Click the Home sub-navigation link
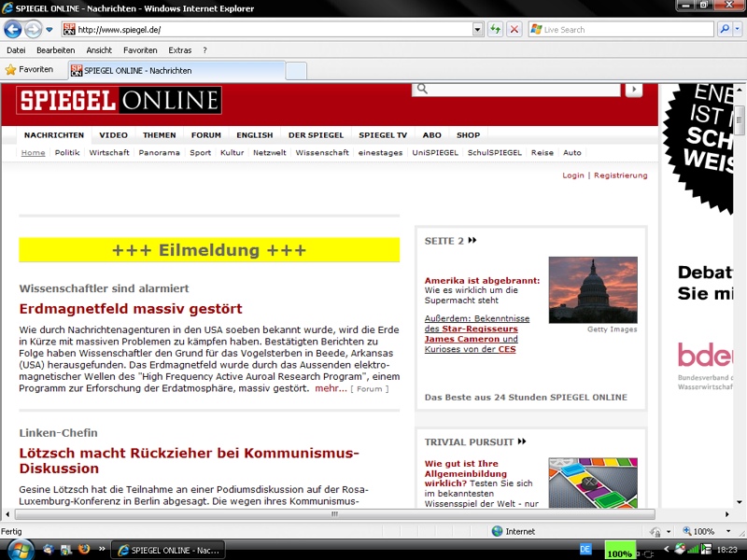The width and height of the screenshot is (747, 560). pos(34,153)
